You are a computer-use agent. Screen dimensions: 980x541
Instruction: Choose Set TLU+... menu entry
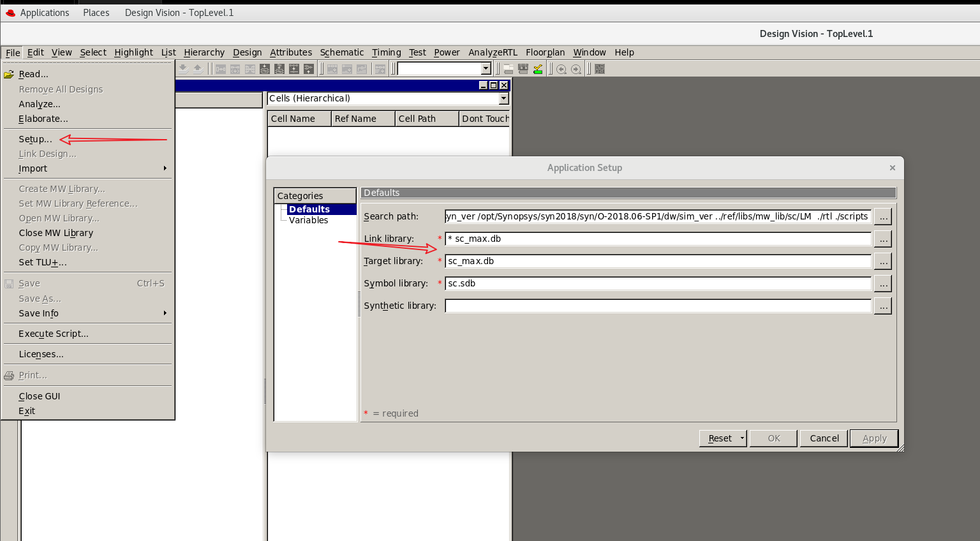coord(43,262)
